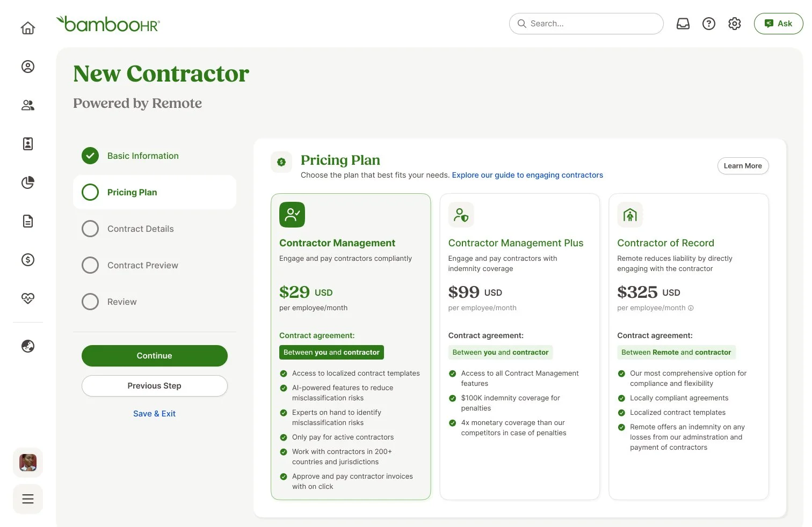Click the 'Powered by Remote' subtitle

(x=137, y=103)
